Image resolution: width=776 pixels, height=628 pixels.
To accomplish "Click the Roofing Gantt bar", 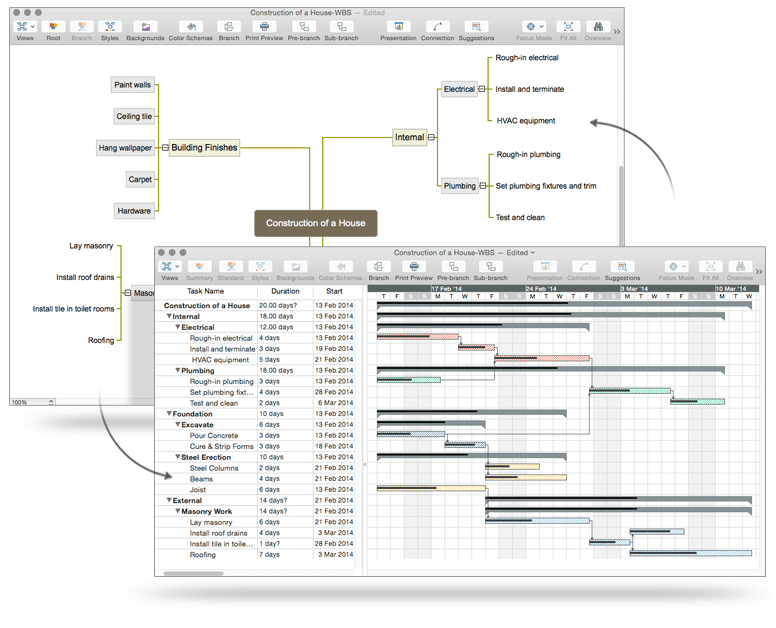I will tap(691, 553).
